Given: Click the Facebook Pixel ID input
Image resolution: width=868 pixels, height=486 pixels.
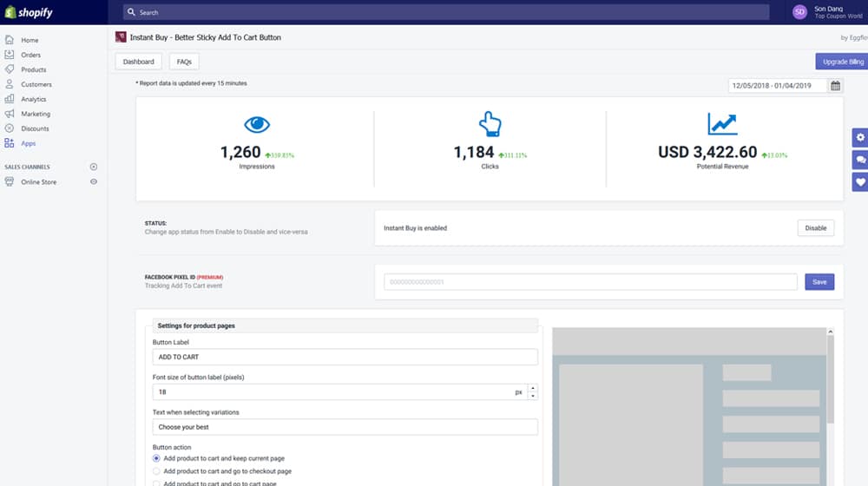Looking at the screenshot, I should click(x=590, y=282).
